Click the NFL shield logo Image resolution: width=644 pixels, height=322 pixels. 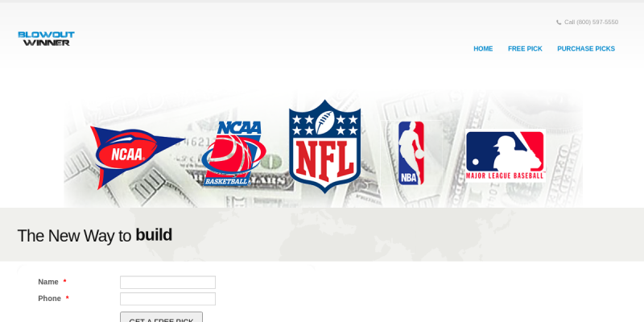pos(325,146)
